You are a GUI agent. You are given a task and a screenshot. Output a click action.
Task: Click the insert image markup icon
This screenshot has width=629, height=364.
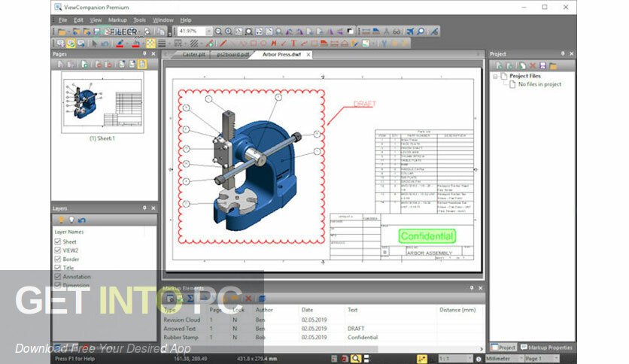point(366,44)
